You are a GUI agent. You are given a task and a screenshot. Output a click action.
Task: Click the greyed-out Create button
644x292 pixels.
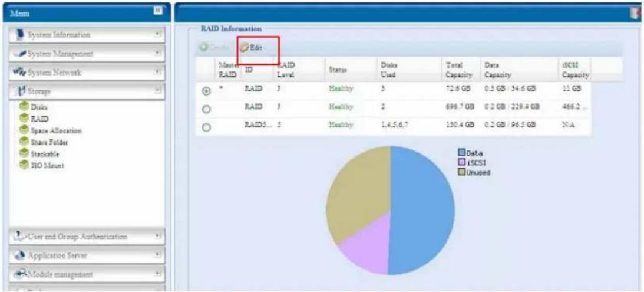click(x=213, y=48)
